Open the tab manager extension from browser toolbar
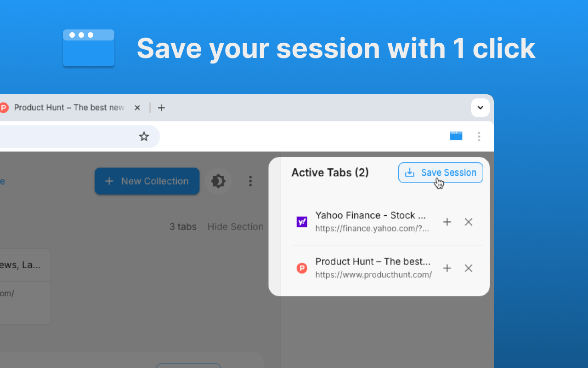The height and width of the screenshot is (368, 588). coord(456,136)
